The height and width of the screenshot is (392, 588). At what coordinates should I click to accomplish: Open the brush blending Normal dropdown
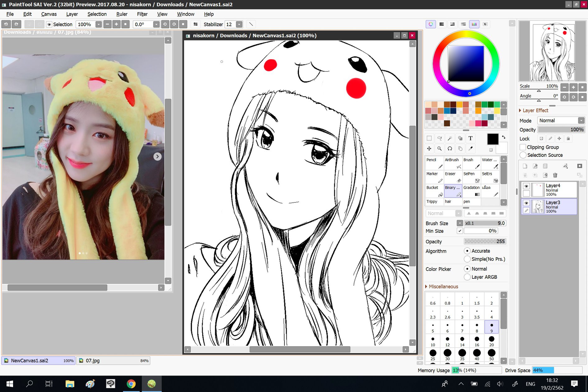pos(443,213)
